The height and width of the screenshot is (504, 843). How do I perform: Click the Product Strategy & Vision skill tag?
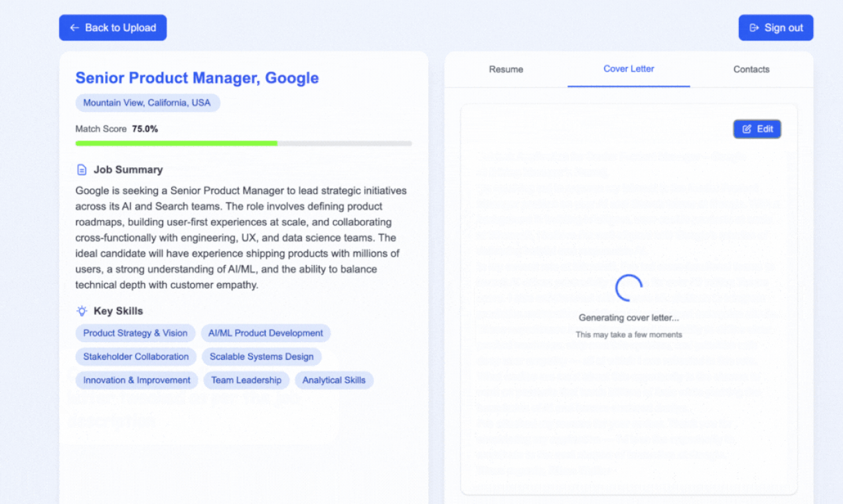[135, 333]
